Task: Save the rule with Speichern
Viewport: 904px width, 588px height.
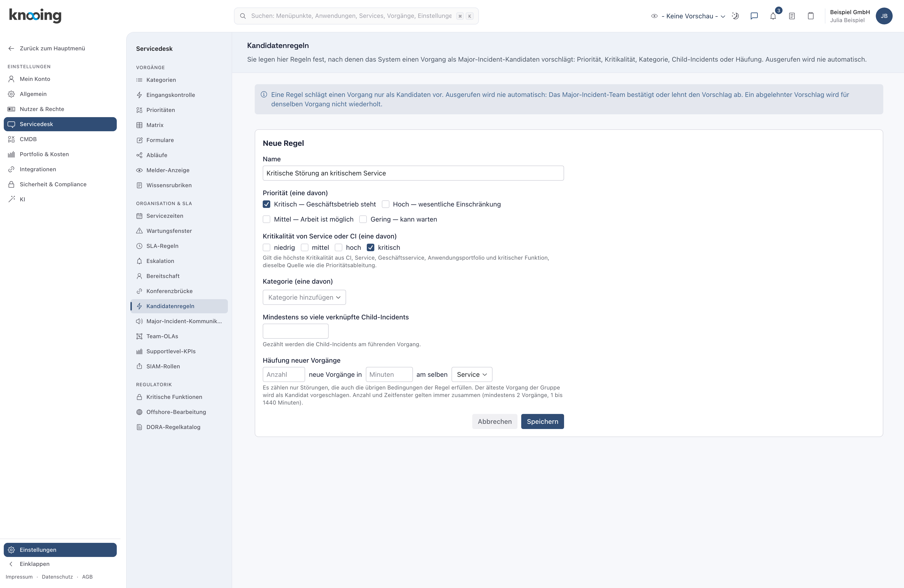Action: 542,421
